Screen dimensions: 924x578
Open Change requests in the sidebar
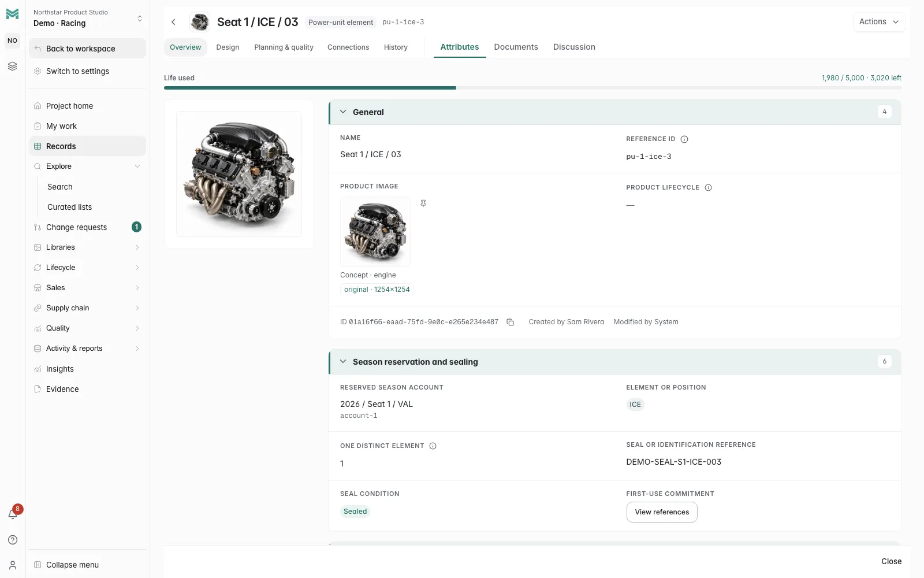click(88, 227)
